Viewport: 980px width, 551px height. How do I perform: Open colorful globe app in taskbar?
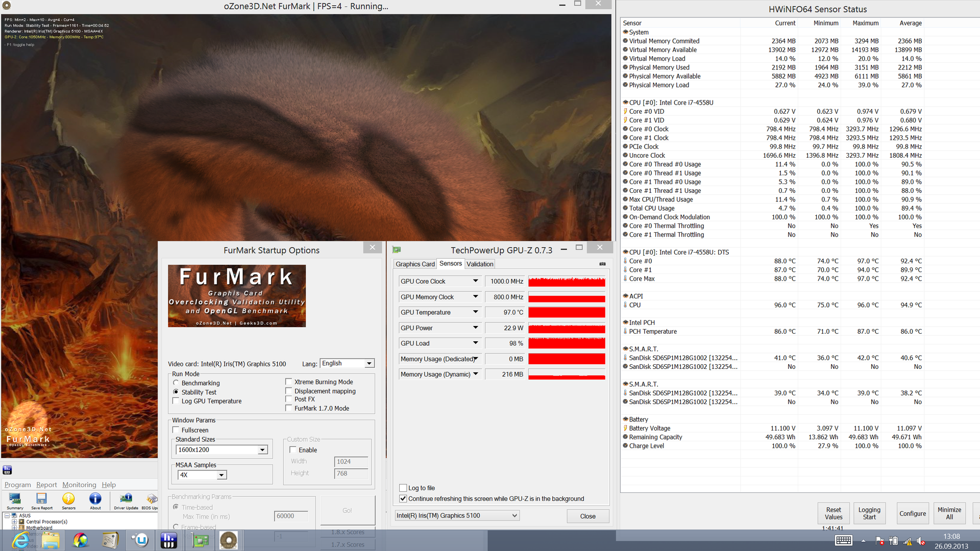pyautogui.click(x=80, y=540)
